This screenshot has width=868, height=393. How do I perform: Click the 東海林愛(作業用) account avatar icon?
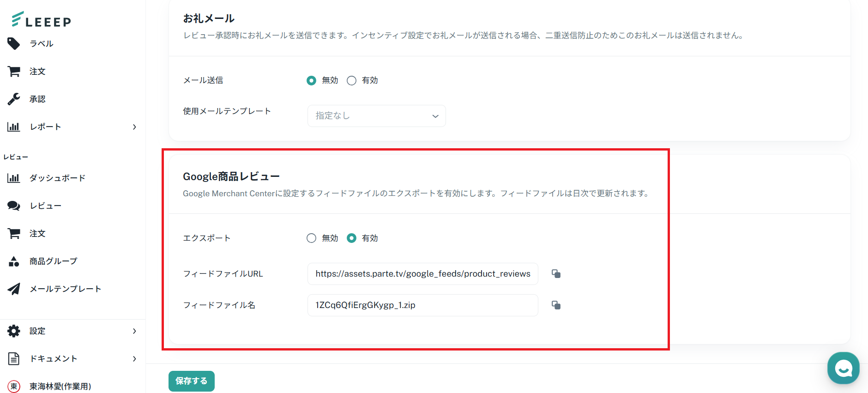pyautogui.click(x=14, y=387)
